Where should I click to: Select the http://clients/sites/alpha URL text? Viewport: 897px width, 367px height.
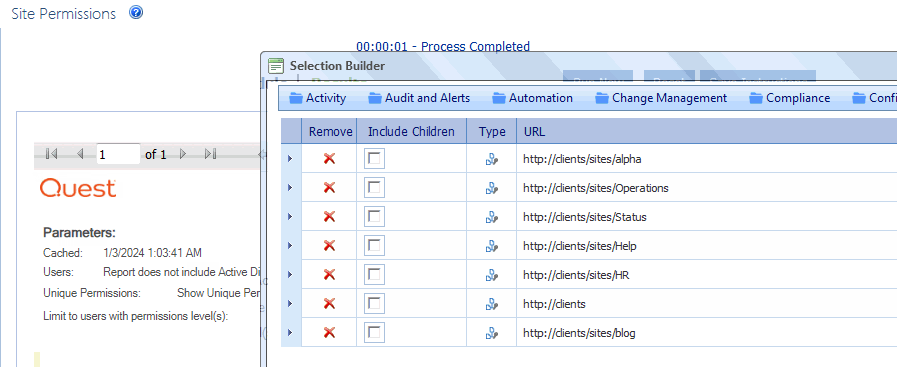(582, 159)
